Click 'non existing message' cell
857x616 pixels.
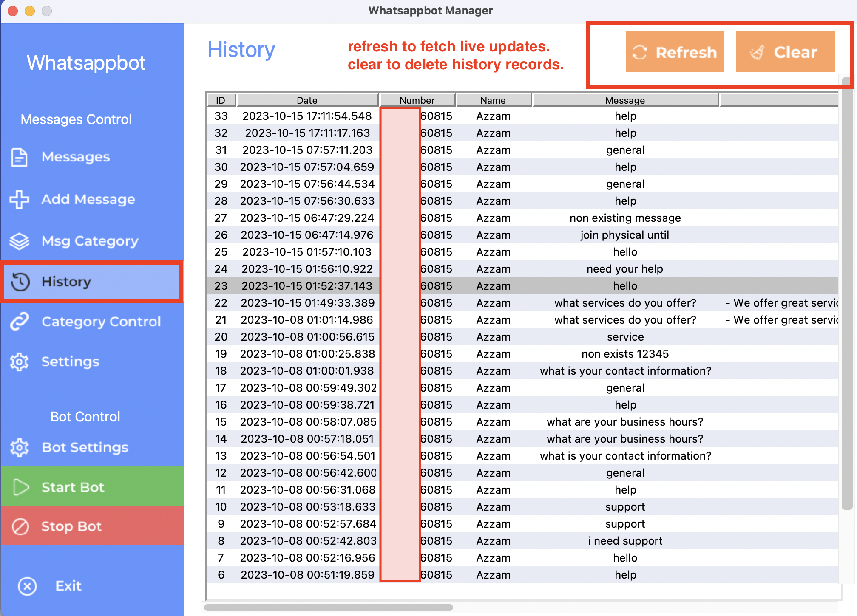(625, 218)
